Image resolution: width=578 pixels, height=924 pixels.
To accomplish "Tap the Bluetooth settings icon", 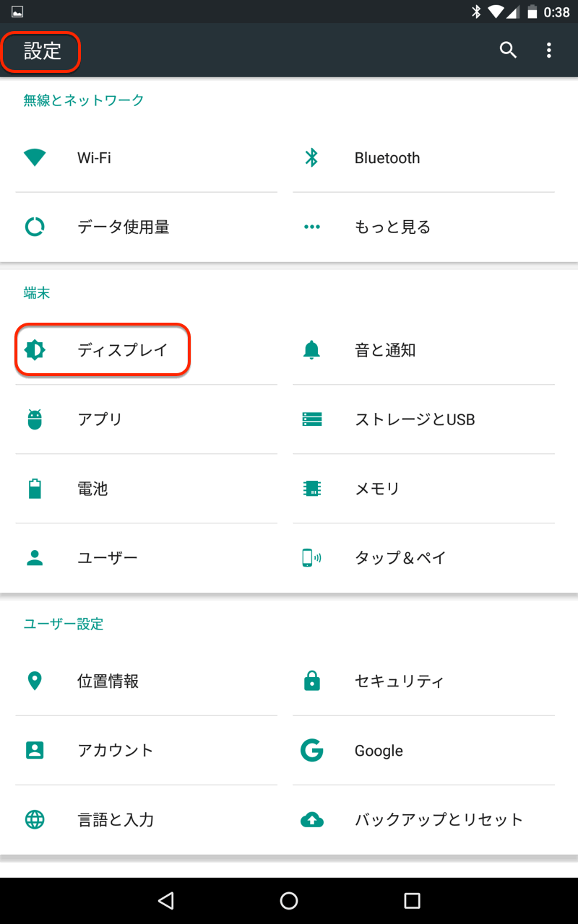I will tap(311, 157).
